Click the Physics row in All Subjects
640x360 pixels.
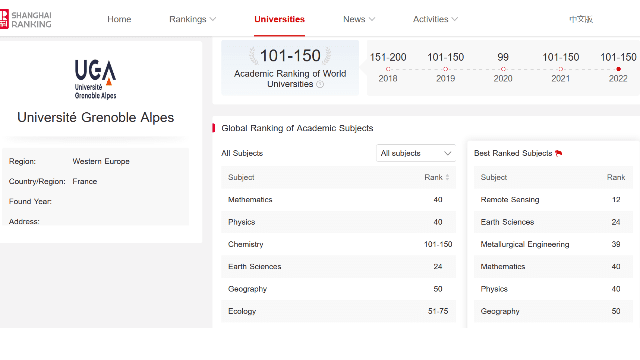338,222
